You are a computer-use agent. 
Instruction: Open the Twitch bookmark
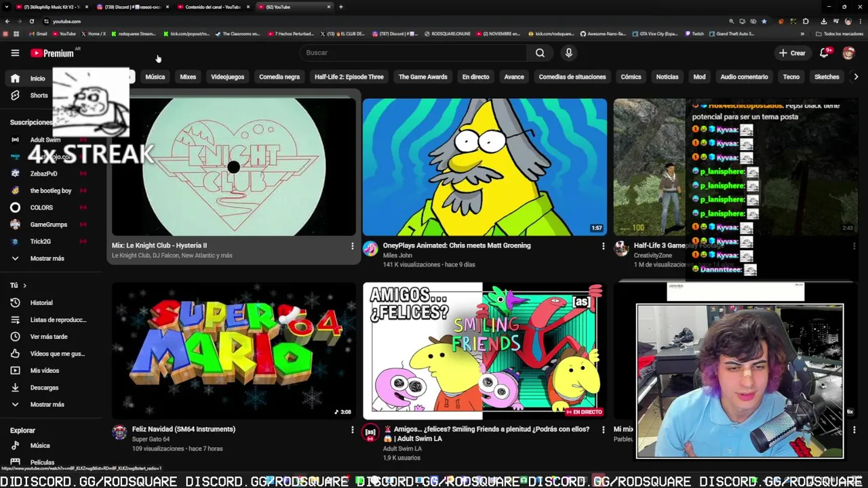tap(694, 34)
